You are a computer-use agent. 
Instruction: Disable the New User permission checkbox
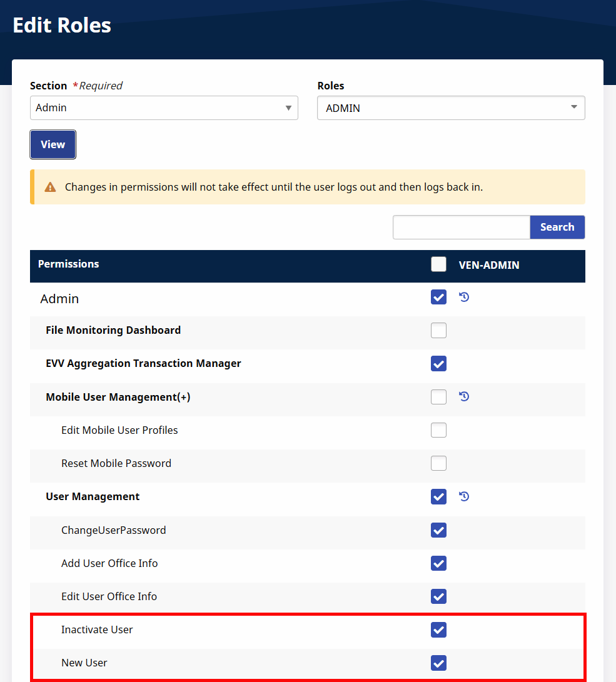coord(439,663)
